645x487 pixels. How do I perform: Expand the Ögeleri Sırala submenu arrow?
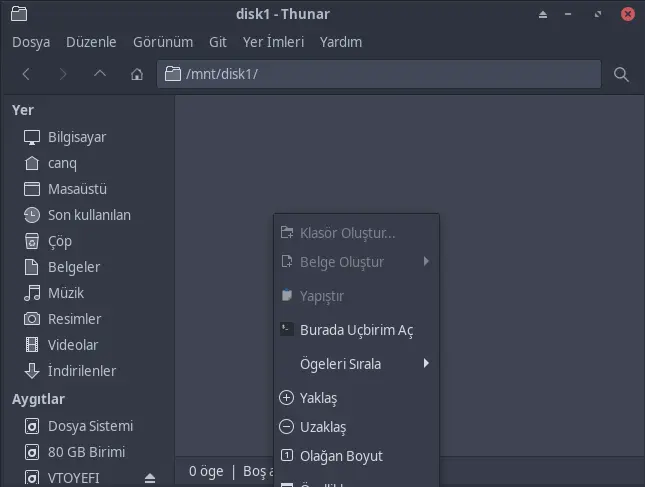coord(426,364)
